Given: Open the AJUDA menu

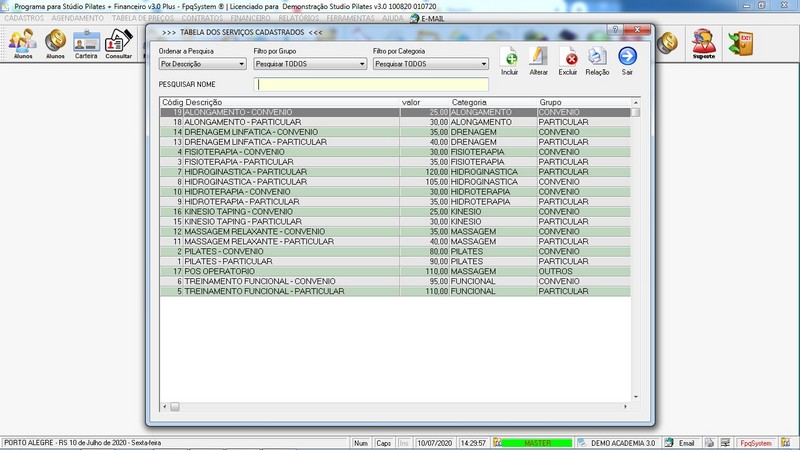Looking at the screenshot, I should (x=392, y=18).
